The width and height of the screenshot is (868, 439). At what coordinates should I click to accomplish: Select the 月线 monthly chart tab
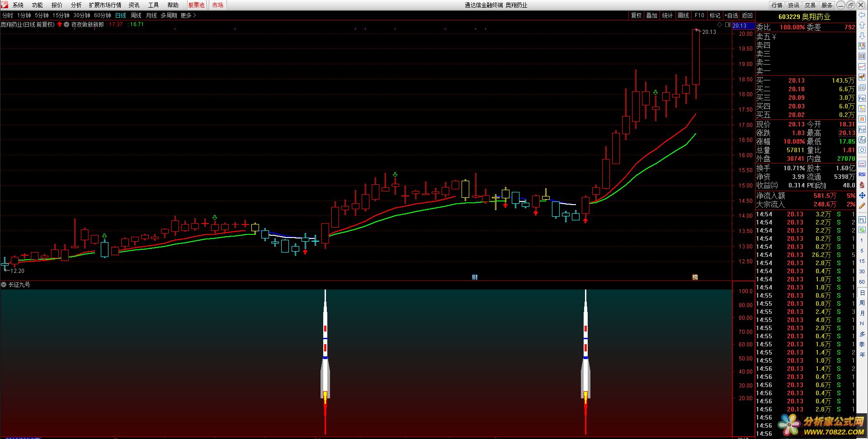[x=151, y=15]
